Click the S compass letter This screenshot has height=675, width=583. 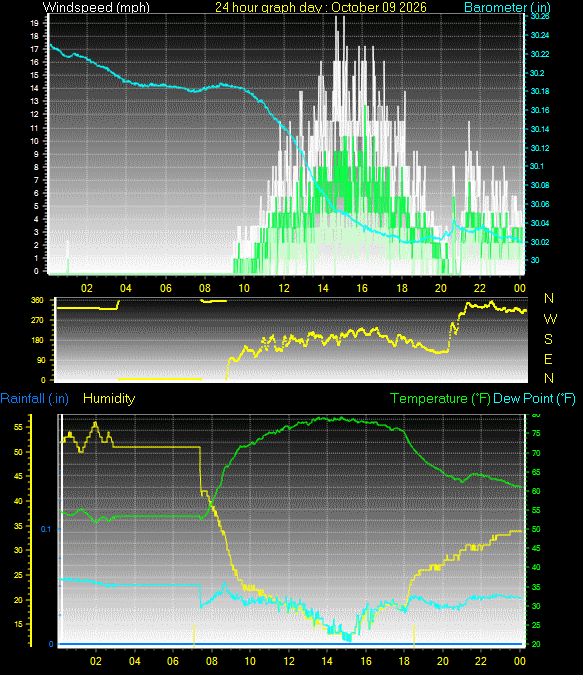click(x=548, y=339)
